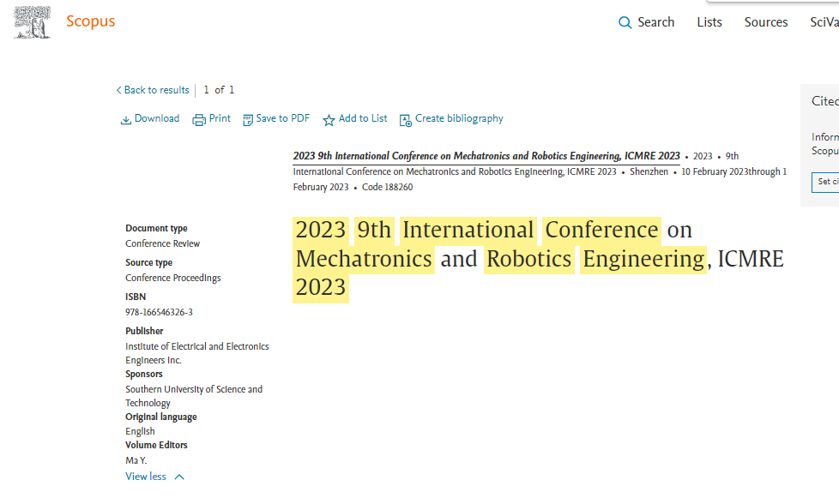Open the Lists menu item
The image size is (839, 504).
click(709, 22)
